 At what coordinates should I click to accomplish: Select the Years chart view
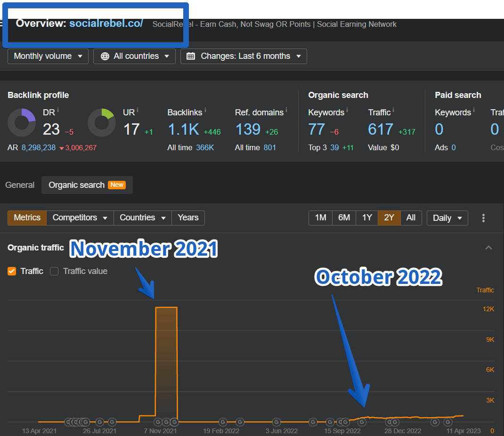(x=188, y=218)
